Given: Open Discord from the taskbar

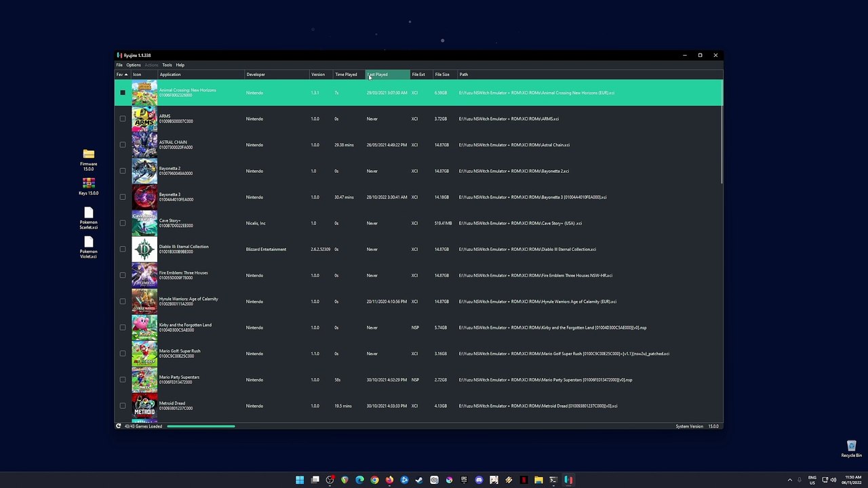Looking at the screenshot, I should coord(479,480).
